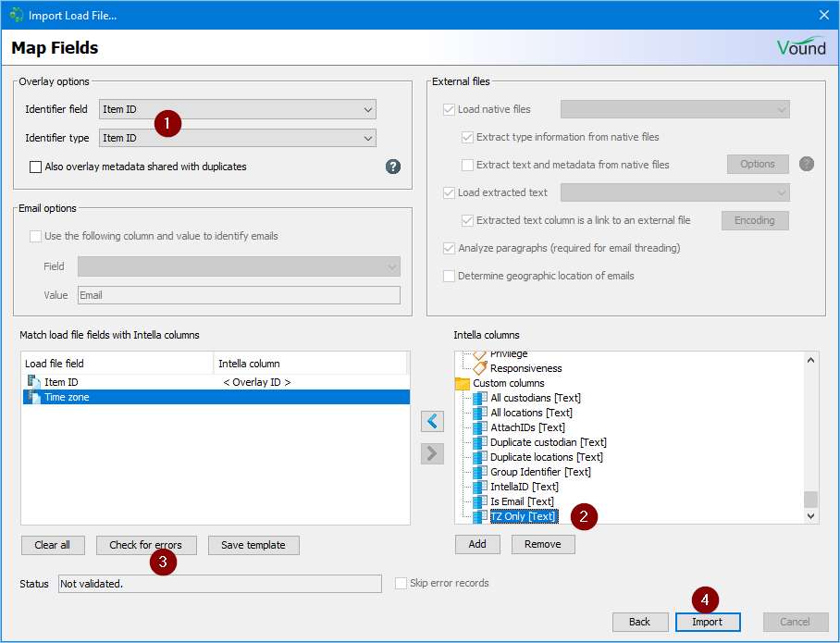The width and height of the screenshot is (840, 643).
Task: Enable Determine geographic location of emails
Action: (449, 276)
